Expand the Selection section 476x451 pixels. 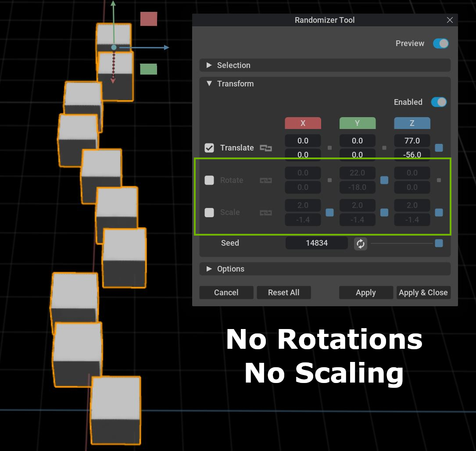(325, 65)
